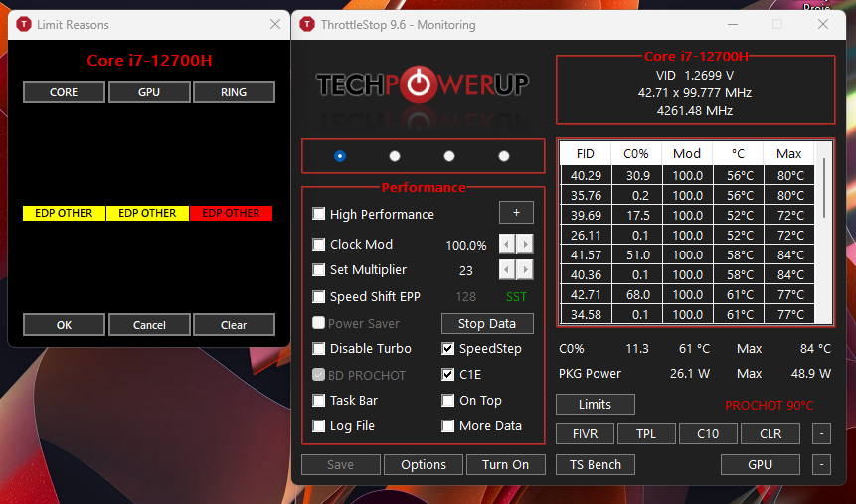Click the SST label next to Speed Shift
This screenshot has height=504, width=856.
tap(516, 296)
